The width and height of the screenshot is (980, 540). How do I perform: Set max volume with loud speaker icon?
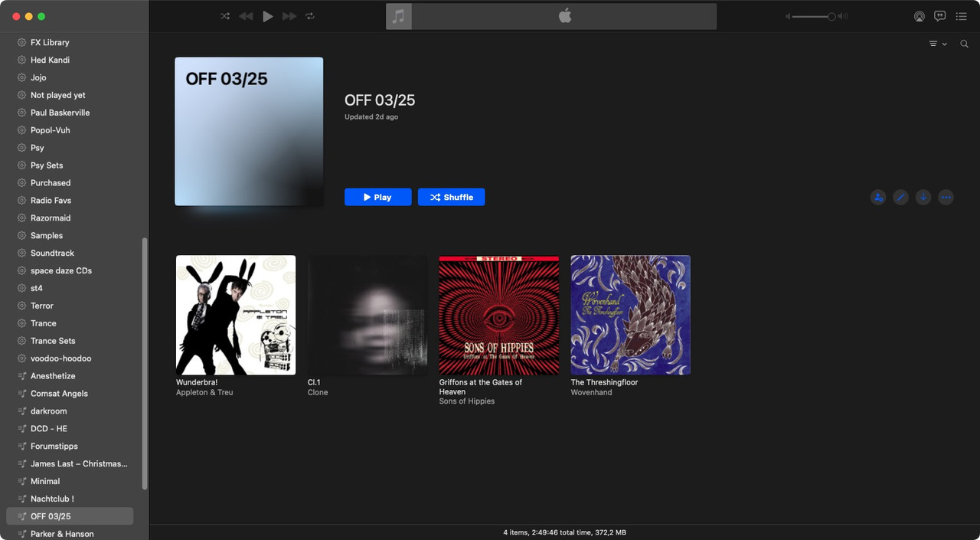pyautogui.click(x=842, y=16)
